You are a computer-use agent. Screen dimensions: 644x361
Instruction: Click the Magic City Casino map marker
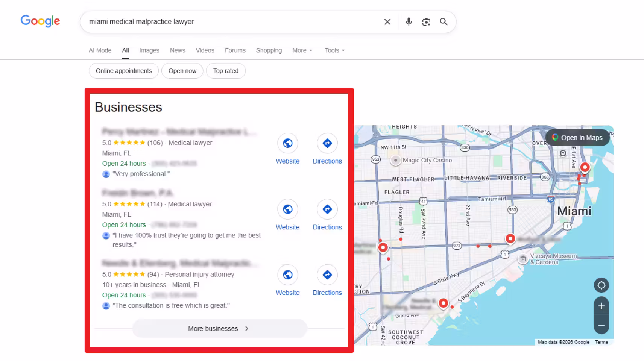point(395,160)
